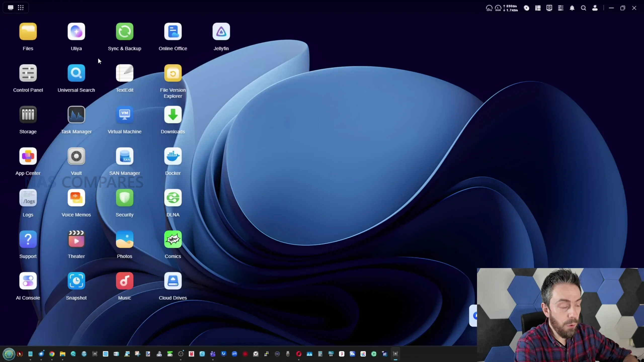
Task: Open the widgets layout panel icon
Action: pyautogui.click(x=538, y=8)
